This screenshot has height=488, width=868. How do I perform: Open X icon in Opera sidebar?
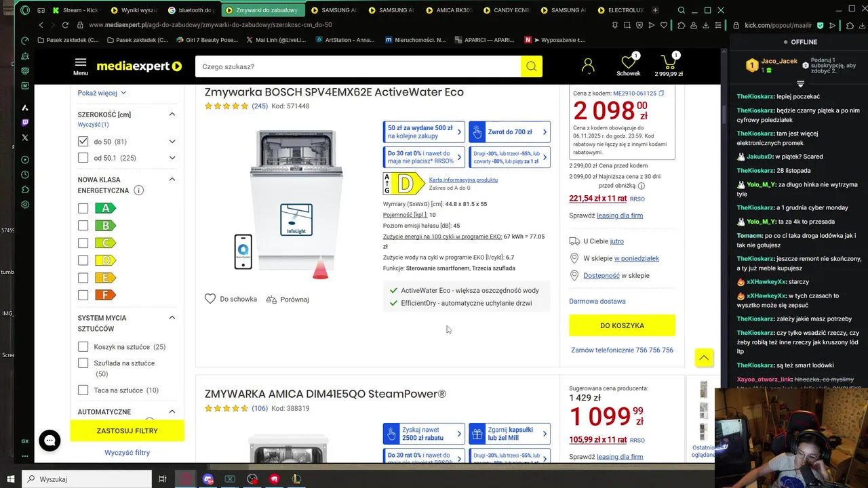coord(25,138)
